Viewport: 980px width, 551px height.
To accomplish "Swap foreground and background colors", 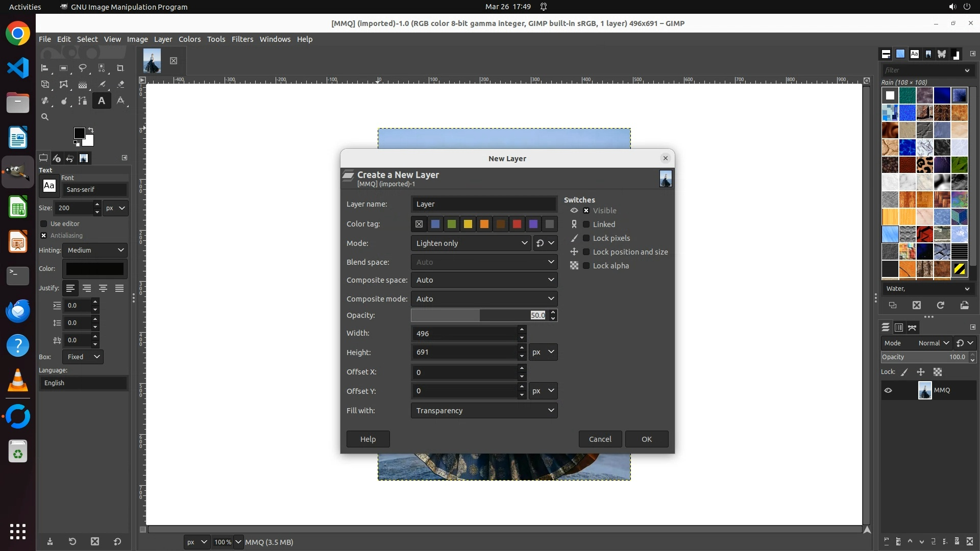I will (x=91, y=130).
